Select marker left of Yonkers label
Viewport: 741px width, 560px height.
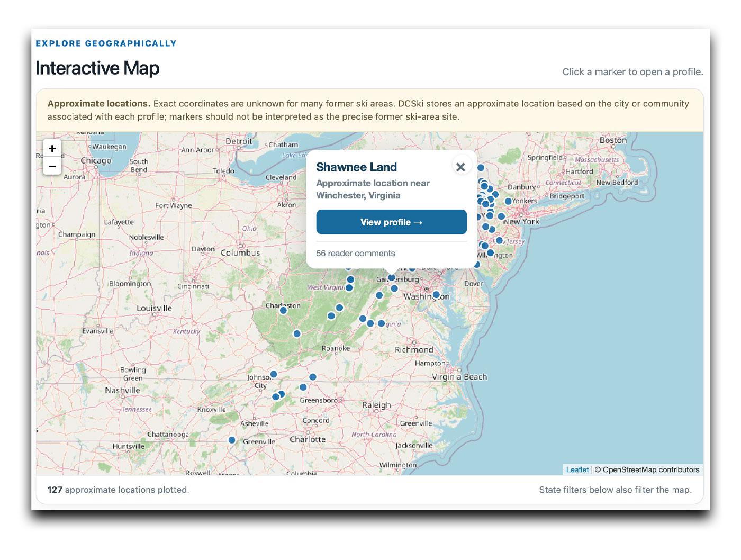[x=508, y=201]
